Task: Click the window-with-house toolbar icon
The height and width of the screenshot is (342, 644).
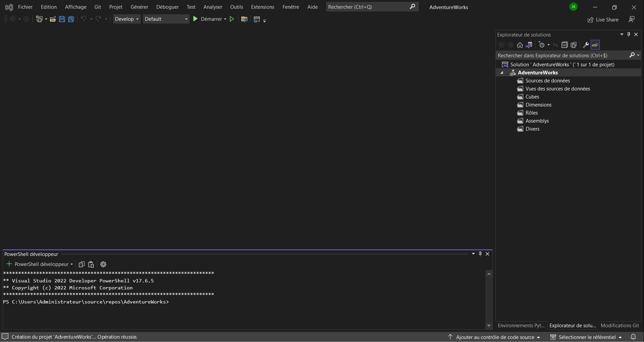Action: (x=257, y=19)
